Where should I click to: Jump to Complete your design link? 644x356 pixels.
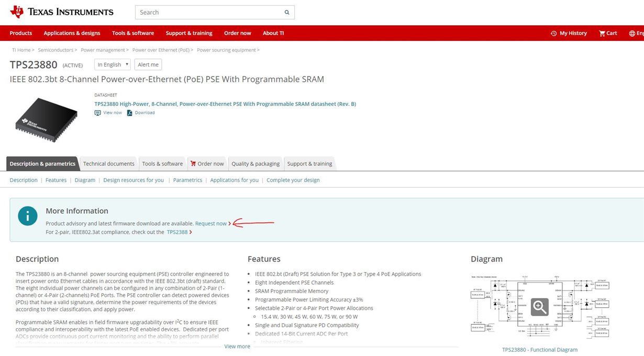pyautogui.click(x=293, y=180)
